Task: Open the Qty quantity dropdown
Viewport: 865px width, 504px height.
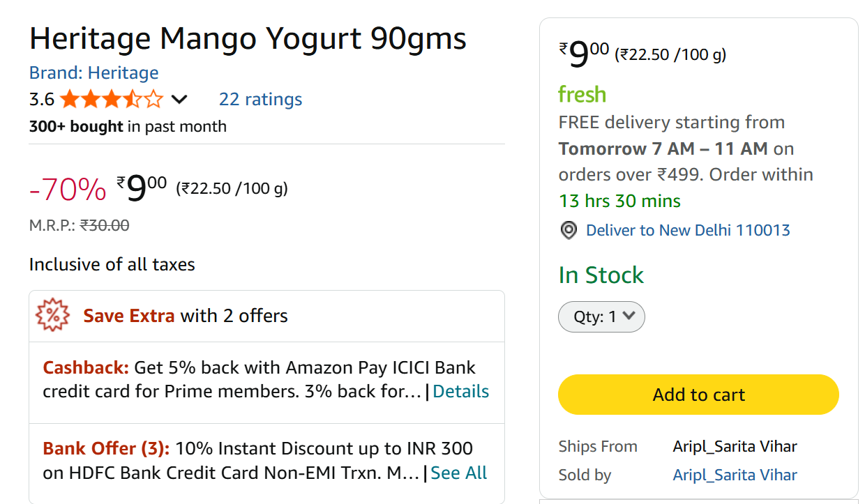Action: click(601, 316)
